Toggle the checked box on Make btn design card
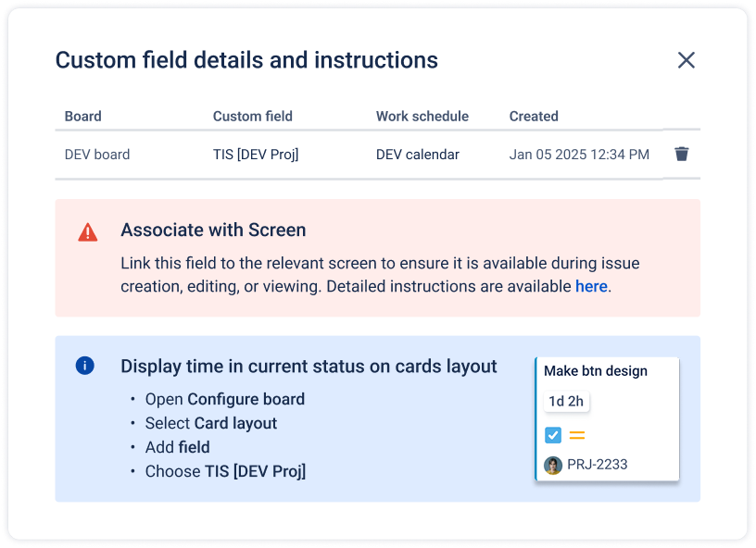 click(x=555, y=434)
